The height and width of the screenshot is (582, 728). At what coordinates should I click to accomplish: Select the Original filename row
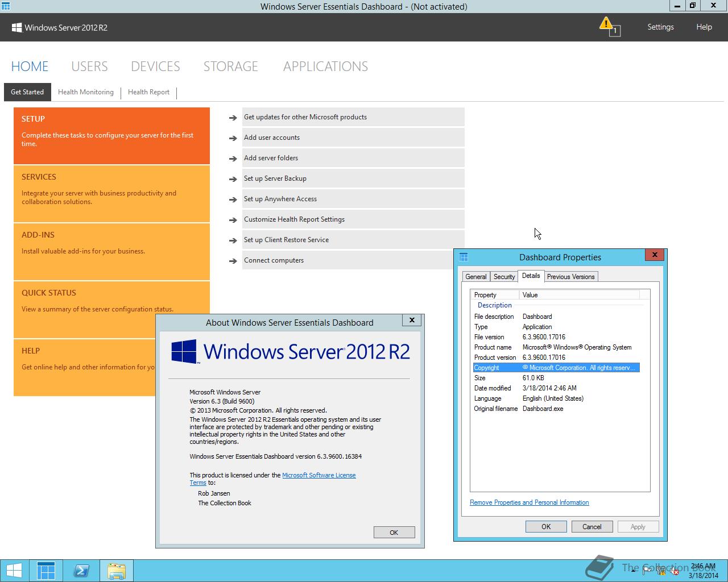556,409
